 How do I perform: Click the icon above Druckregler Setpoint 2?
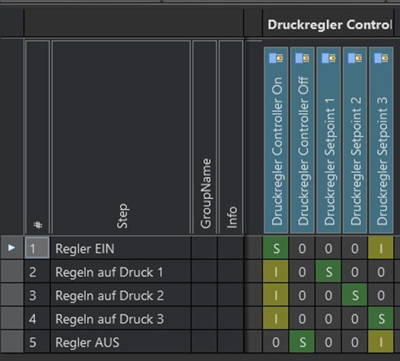[355, 58]
